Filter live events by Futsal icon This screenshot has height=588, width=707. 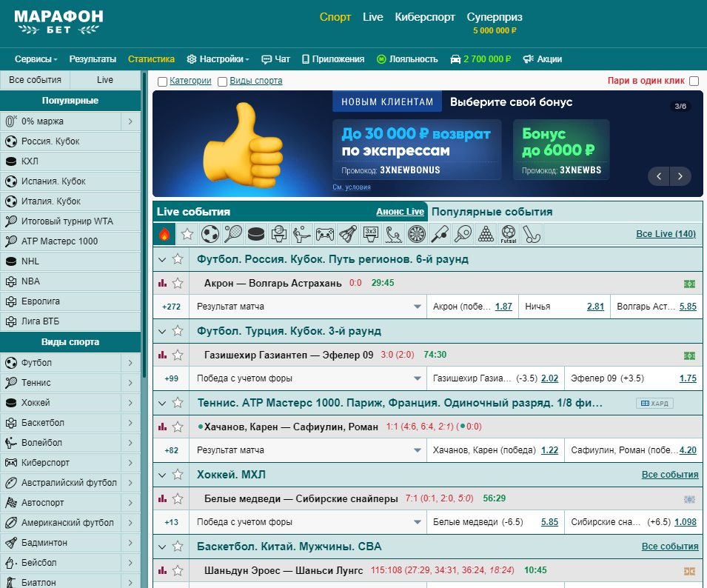coord(509,234)
